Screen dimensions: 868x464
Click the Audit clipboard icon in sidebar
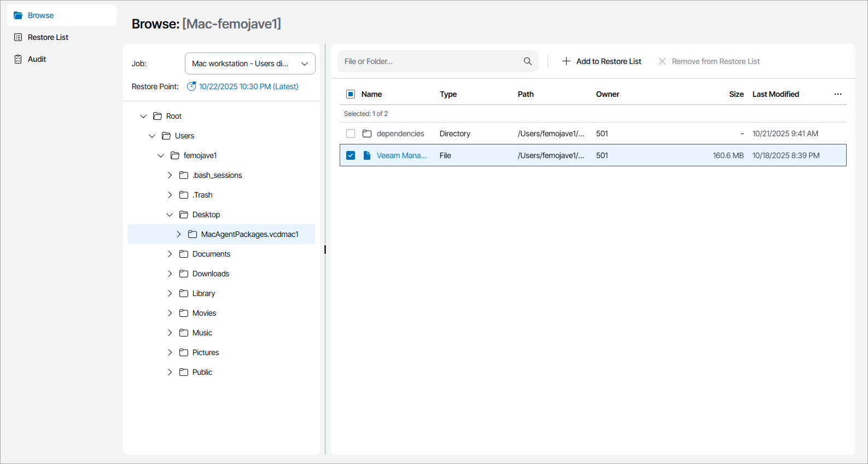18,59
